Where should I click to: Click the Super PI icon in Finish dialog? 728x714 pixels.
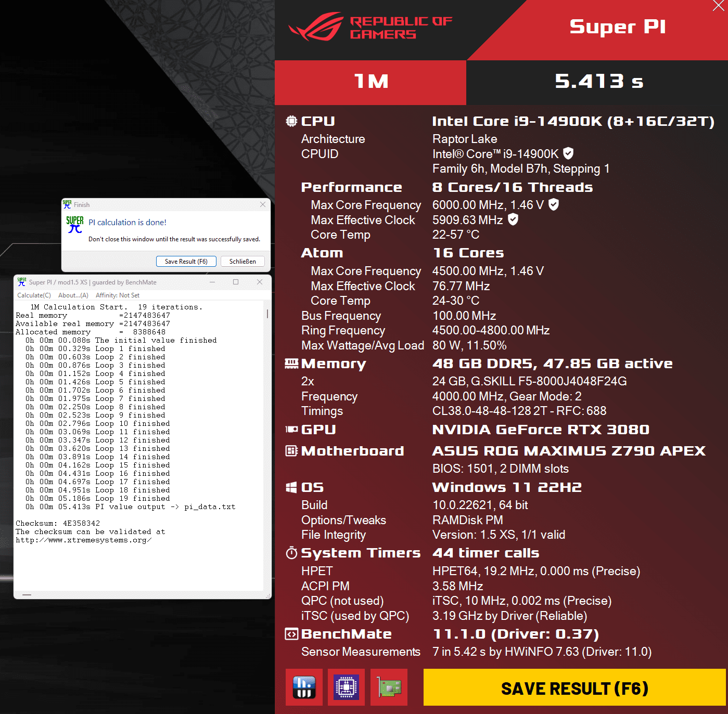(x=75, y=225)
